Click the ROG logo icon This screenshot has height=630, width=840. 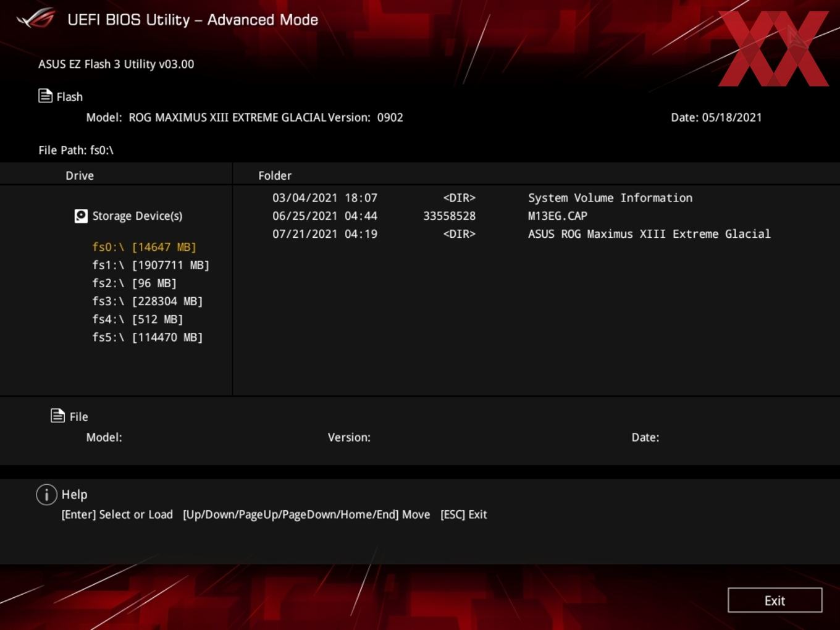pyautogui.click(x=36, y=19)
